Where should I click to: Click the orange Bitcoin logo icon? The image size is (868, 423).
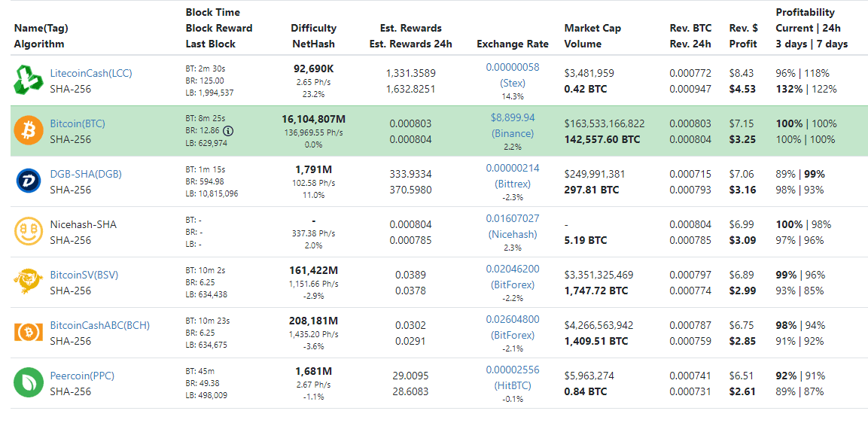pos(29,131)
